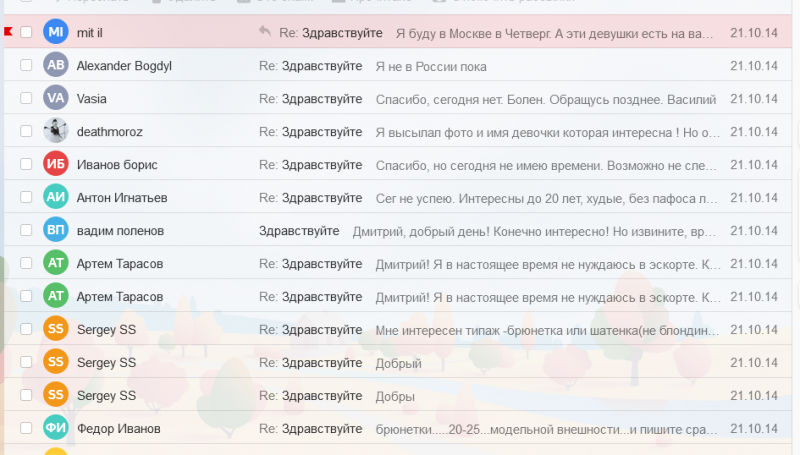Click 'Re: Здравствуйте' subject in Vasia row
The image size is (800, 455).
point(311,98)
